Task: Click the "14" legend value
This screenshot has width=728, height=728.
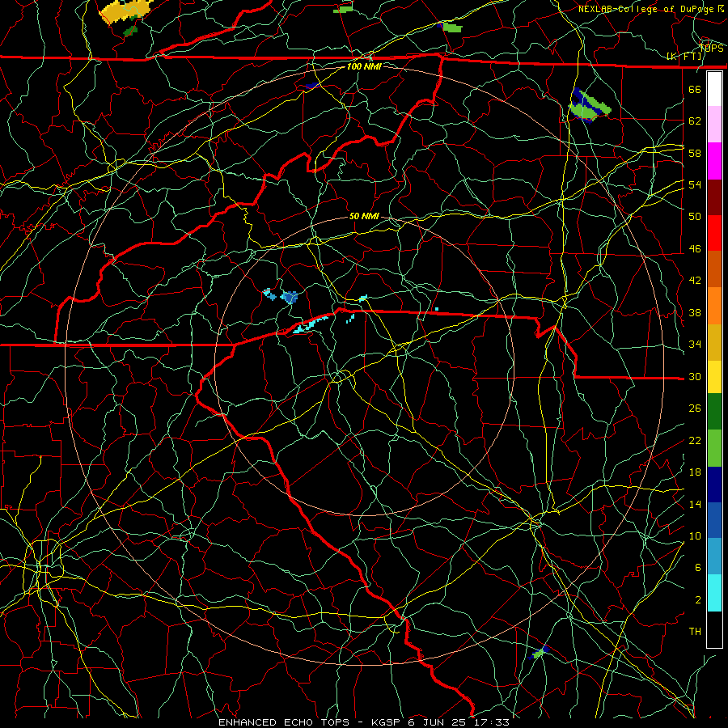Action: (695, 504)
